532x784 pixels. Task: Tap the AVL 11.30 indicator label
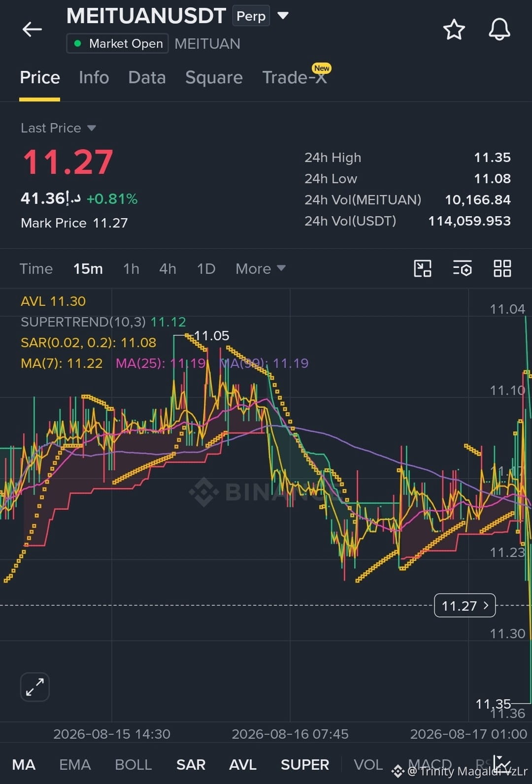[53, 301]
